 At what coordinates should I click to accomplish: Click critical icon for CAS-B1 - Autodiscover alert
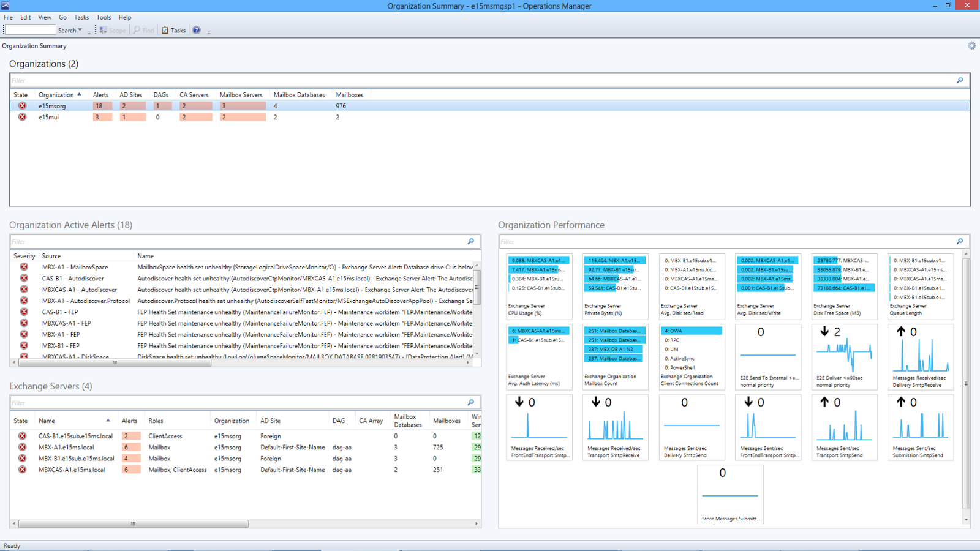(x=24, y=278)
